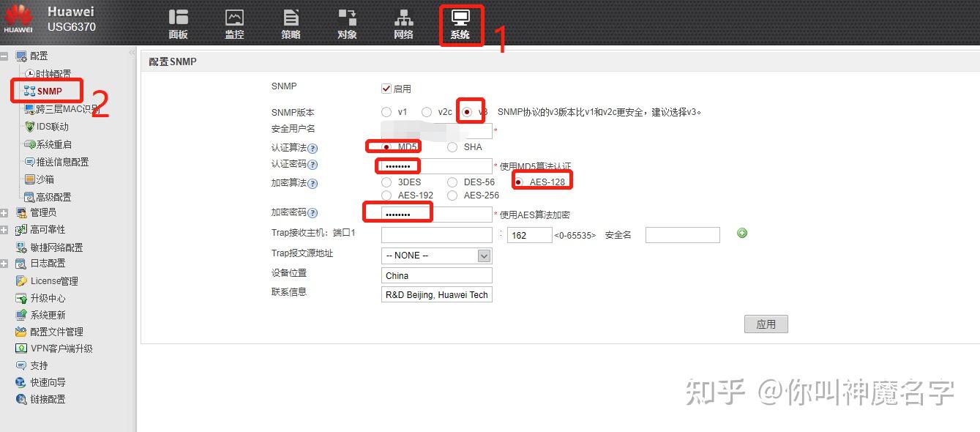The image size is (980, 432).
Task: Choose AES-128 encryption algorithm
Action: [519, 182]
